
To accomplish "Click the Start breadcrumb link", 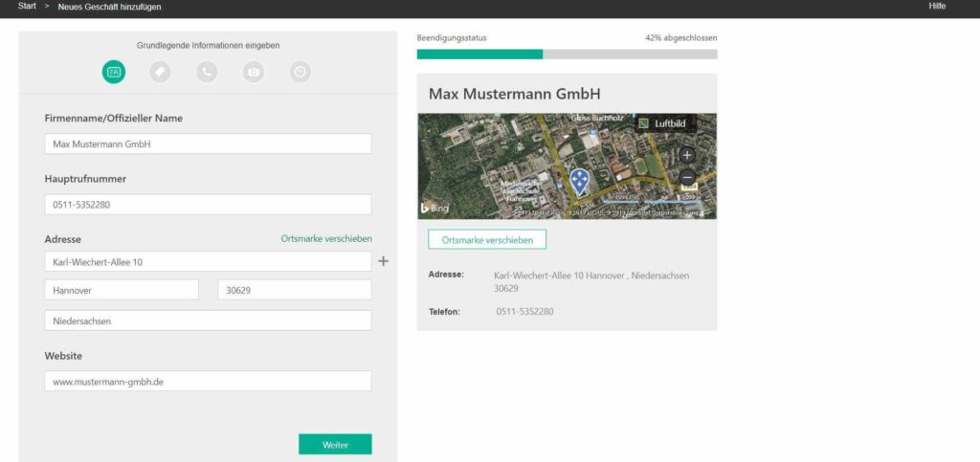I will click(28, 7).
